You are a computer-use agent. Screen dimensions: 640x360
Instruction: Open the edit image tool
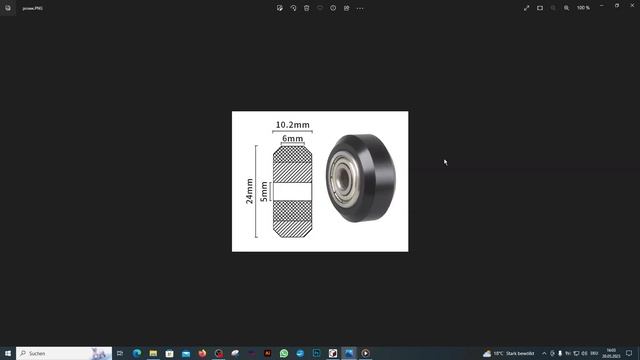280,8
